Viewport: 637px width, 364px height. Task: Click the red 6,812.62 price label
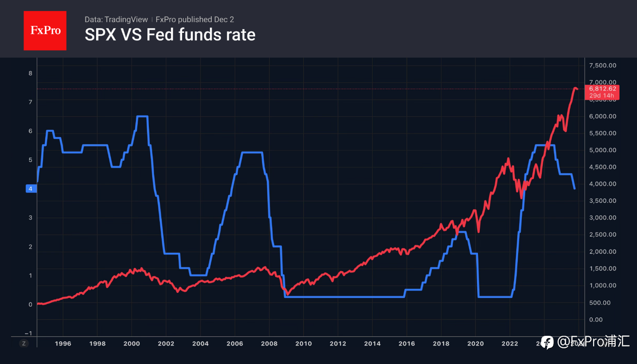[602, 89]
